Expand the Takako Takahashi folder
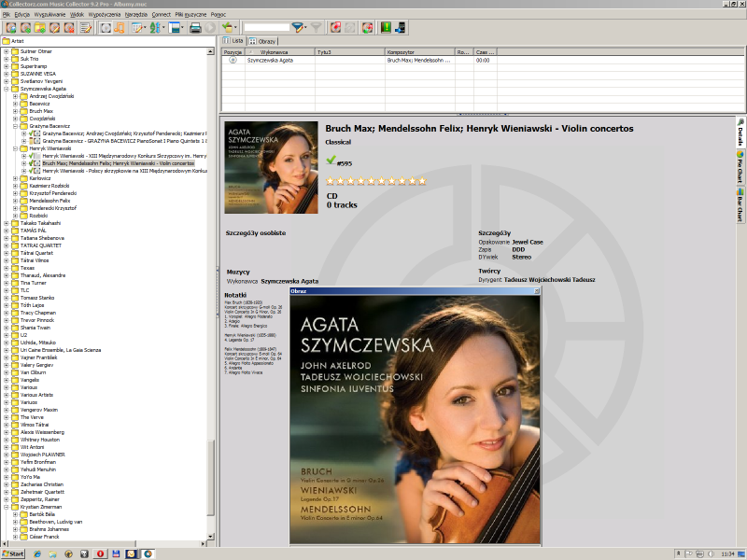This screenshot has width=747, height=560. pos(7,223)
